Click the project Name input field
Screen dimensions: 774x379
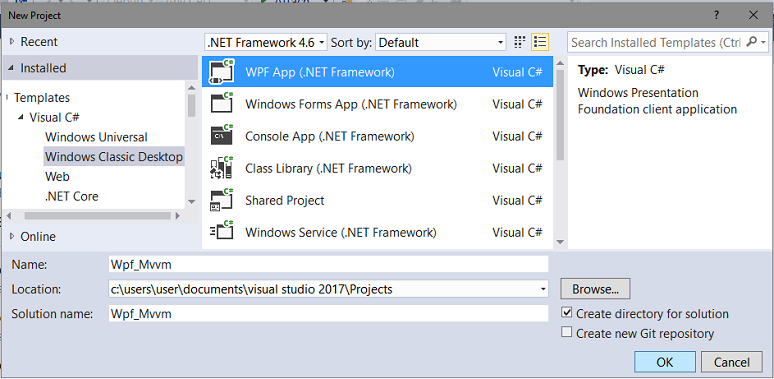pos(328,265)
